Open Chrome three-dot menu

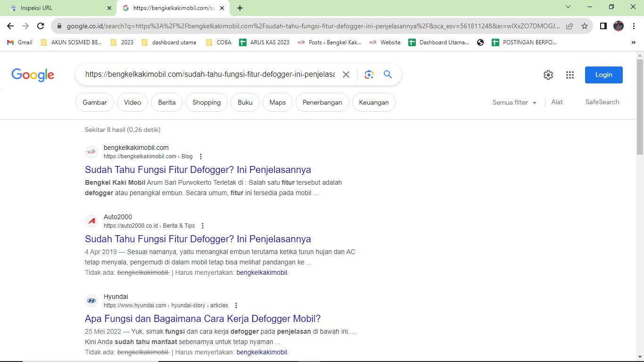click(x=634, y=26)
